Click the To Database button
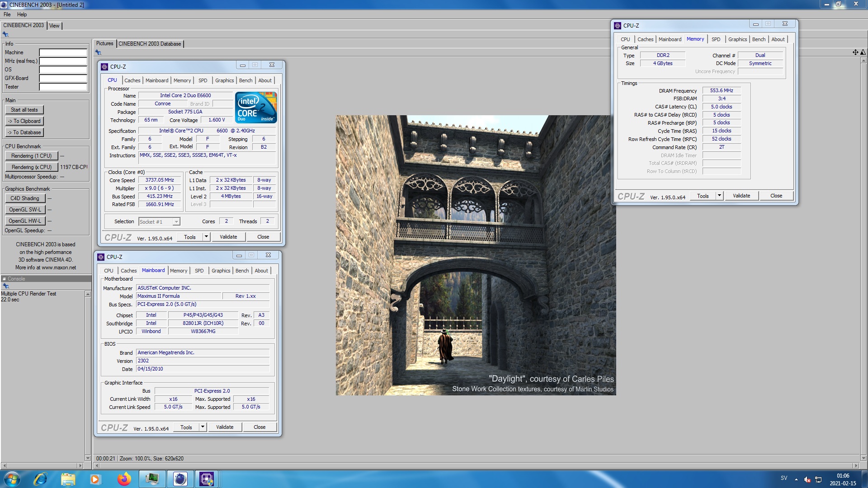Image resolution: width=868 pixels, height=488 pixels. (24, 132)
